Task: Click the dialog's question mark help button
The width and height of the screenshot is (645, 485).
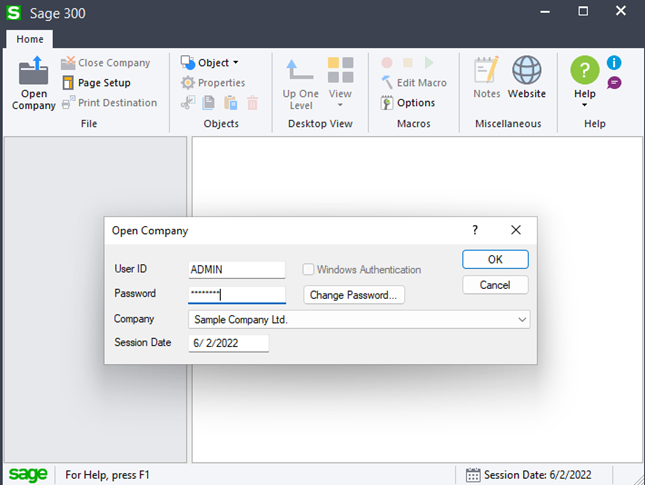Action: 475,230
